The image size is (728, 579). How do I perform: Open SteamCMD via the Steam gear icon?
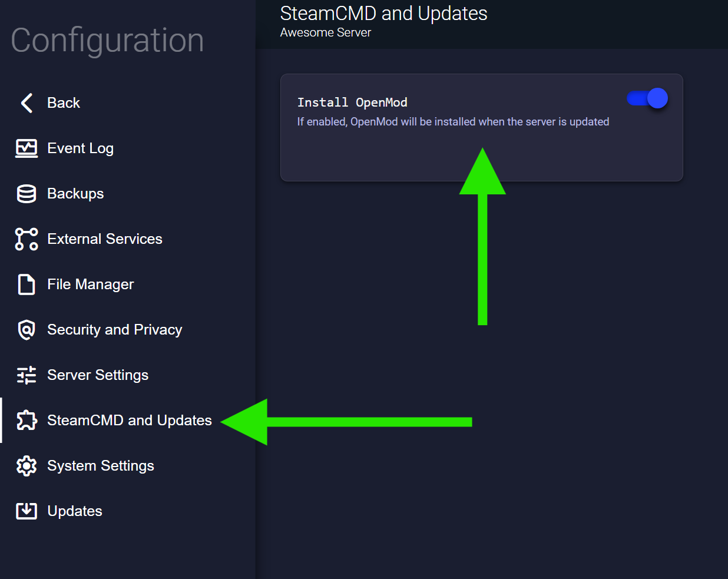click(27, 421)
